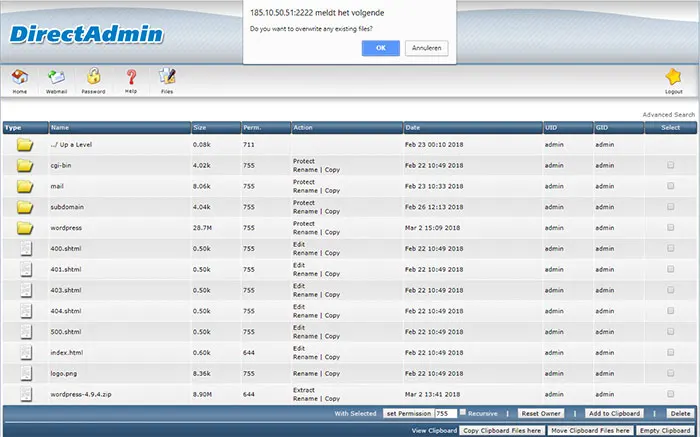This screenshot has width=700, height=437.
Task: Tick the checkbox for wordpress-4.9.4.zip
Action: click(x=671, y=394)
